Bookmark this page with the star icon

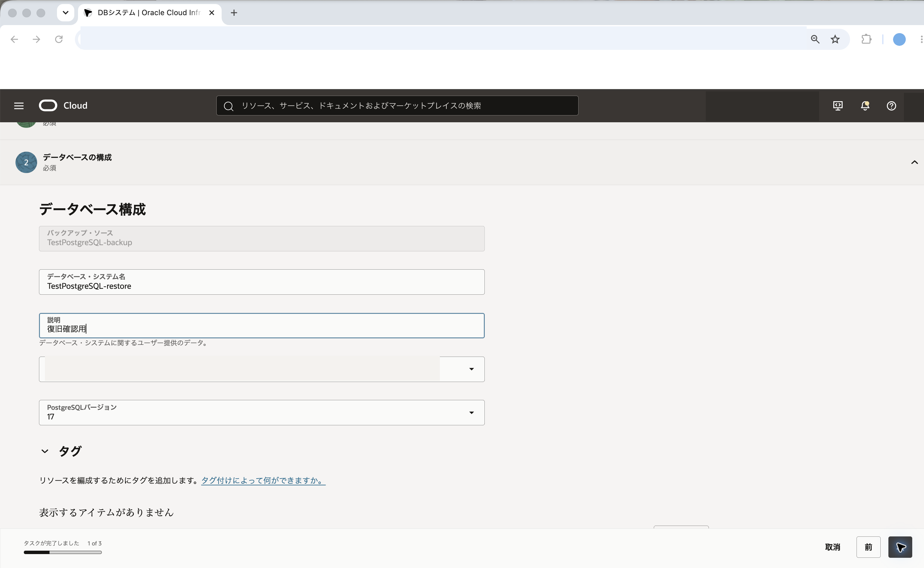pos(835,39)
